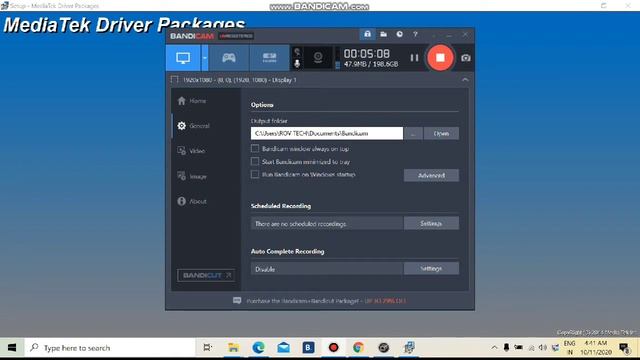Image resolution: width=640 pixels, height=360 pixels.
Task: Open Scheduled Recording Settings
Action: 431,223
